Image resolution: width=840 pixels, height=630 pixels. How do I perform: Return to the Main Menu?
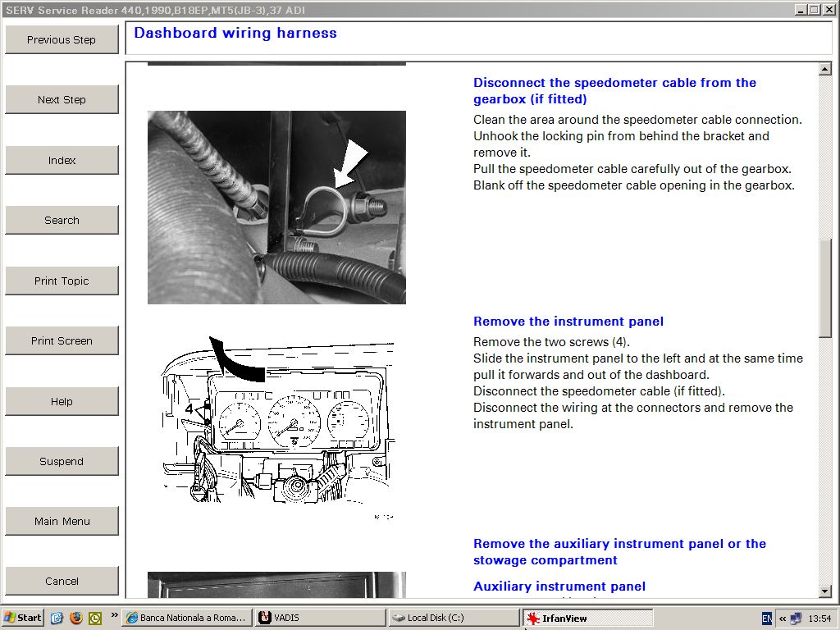(x=62, y=521)
